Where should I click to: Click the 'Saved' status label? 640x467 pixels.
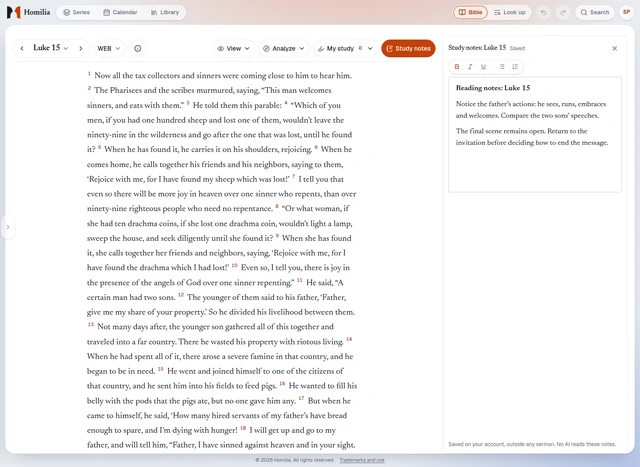point(517,48)
